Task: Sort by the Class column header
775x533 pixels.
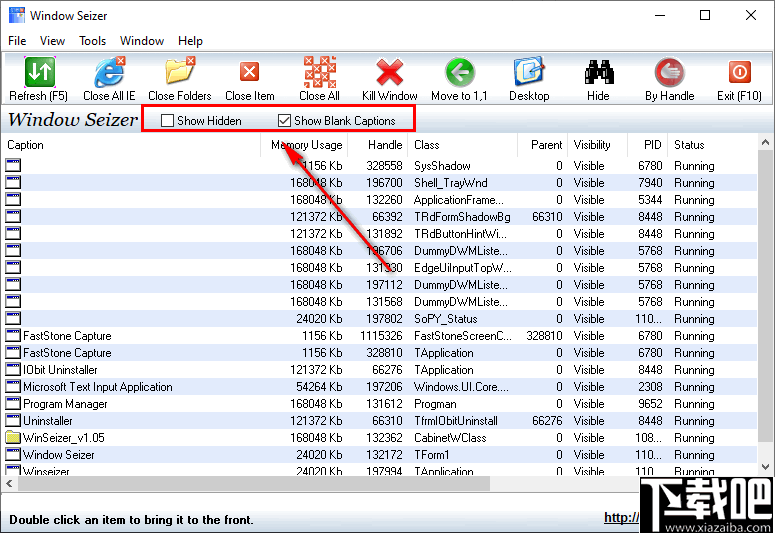Action: click(463, 145)
